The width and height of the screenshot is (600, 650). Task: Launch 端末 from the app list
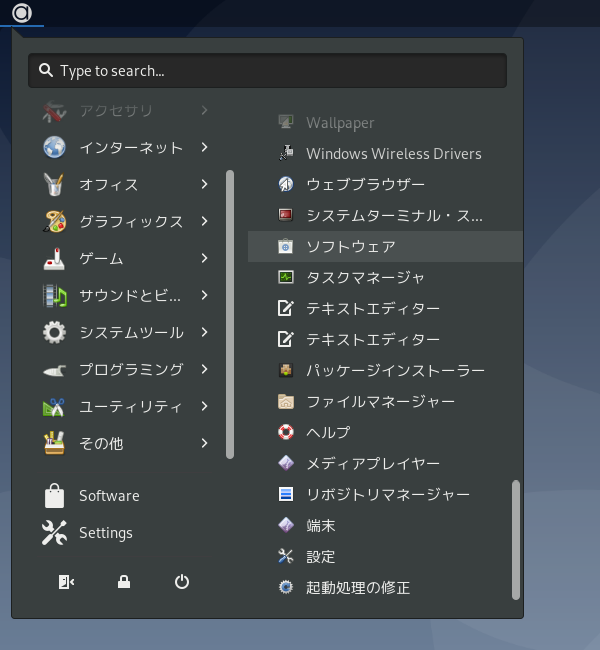coord(385,525)
